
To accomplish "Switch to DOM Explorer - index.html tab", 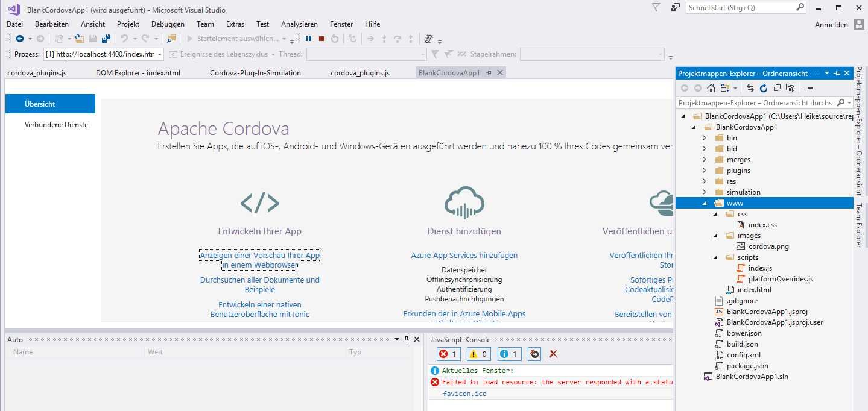I will 138,73.
